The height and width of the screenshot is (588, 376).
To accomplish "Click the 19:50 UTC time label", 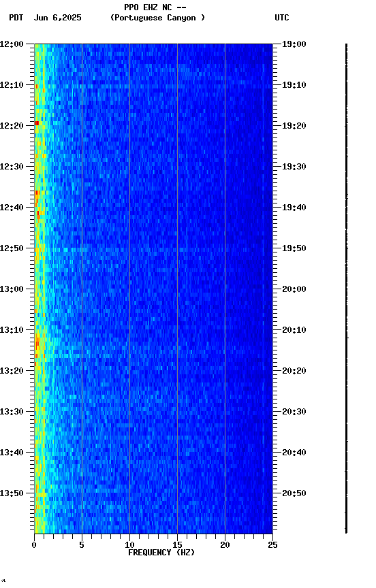I will (294, 248).
